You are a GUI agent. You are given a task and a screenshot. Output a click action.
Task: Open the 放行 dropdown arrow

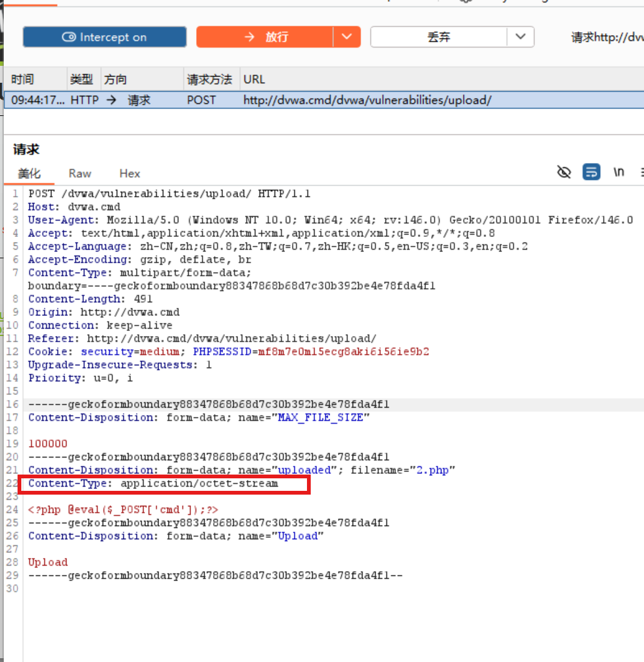point(347,37)
